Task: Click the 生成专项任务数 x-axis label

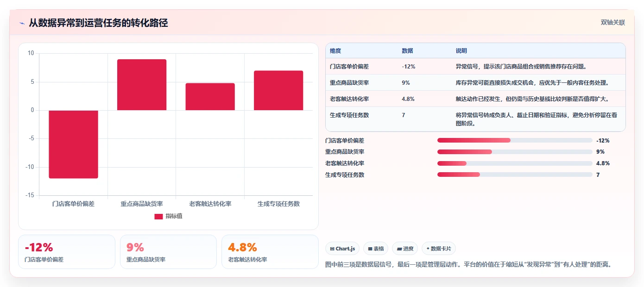Action: (278, 204)
